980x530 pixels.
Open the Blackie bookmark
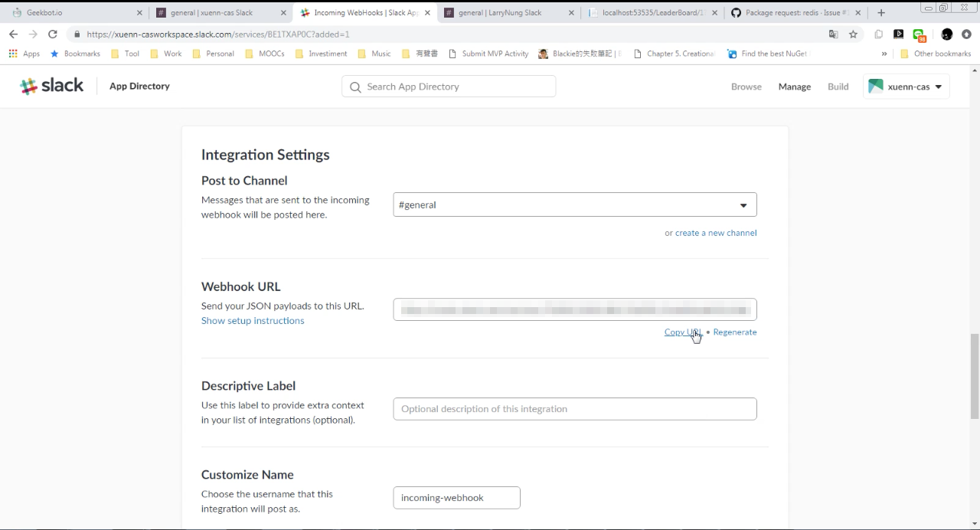tap(580, 54)
